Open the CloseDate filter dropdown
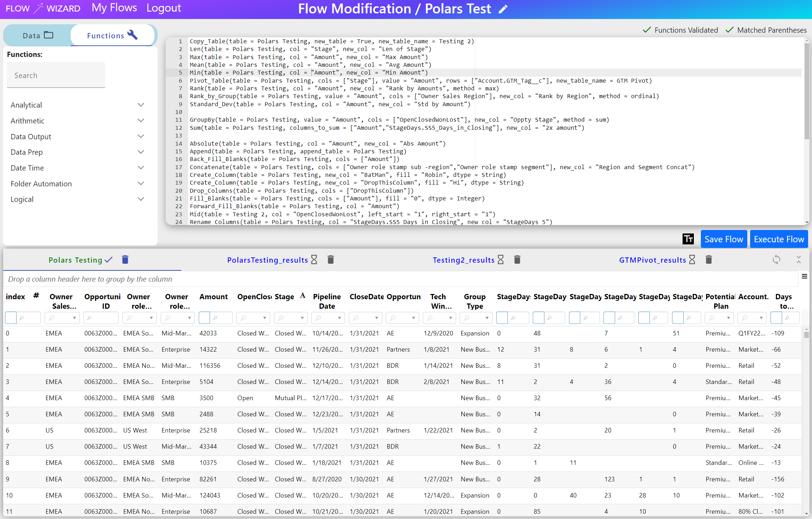The image size is (812, 519). click(376, 318)
